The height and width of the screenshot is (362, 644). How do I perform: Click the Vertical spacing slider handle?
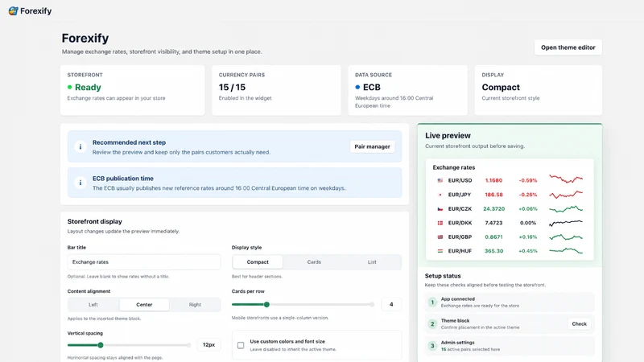coord(101,345)
